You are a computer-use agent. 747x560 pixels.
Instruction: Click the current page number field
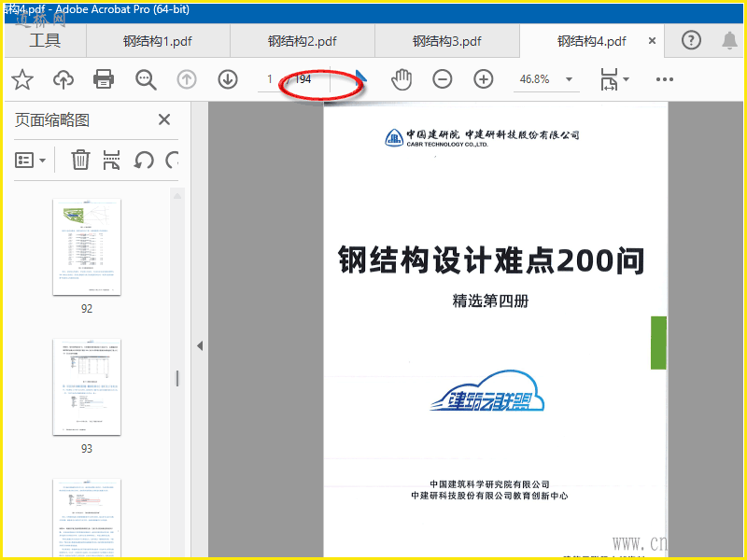pyautogui.click(x=270, y=79)
